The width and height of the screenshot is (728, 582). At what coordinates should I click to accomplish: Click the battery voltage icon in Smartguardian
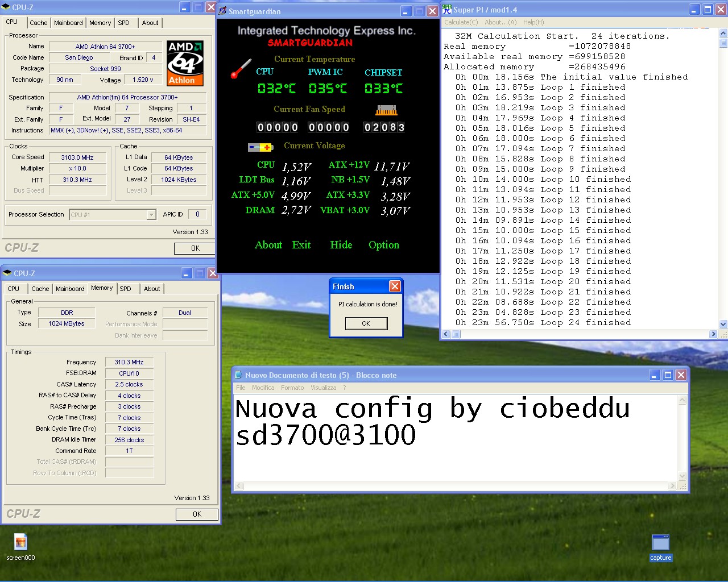tap(260, 147)
